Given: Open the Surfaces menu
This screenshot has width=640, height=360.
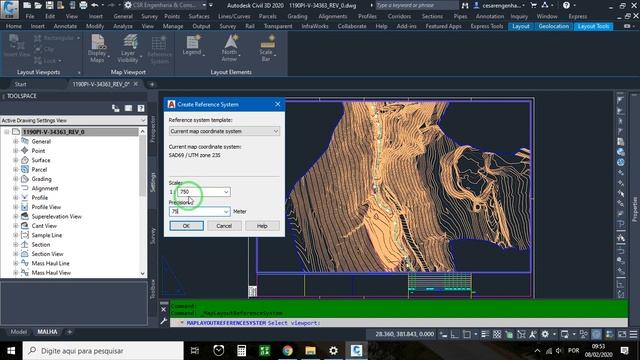Looking at the screenshot, I should (199, 16).
